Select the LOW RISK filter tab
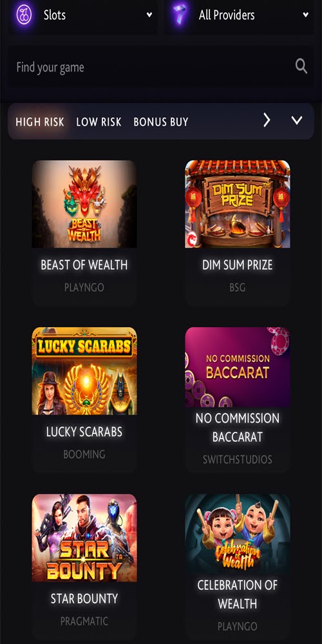This screenshot has height=644, width=322. point(99,122)
